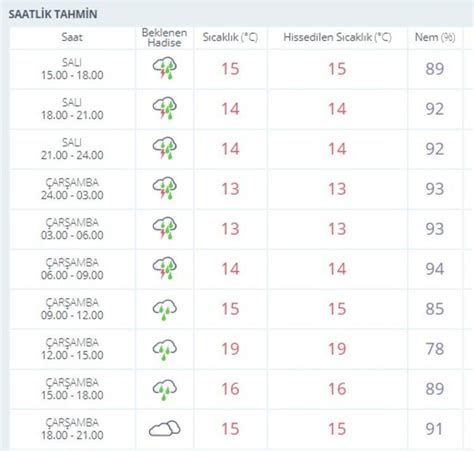Click the thunderstorm icon for SALI 15.00 - 18.00
The image size is (474, 451).
[x=165, y=69]
